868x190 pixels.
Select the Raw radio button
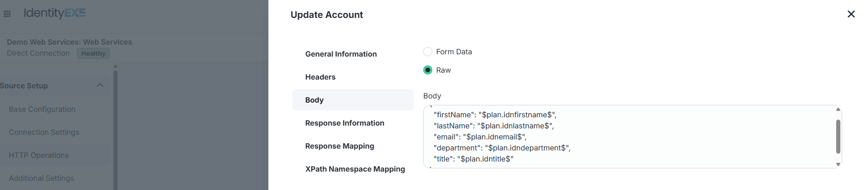(x=428, y=70)
